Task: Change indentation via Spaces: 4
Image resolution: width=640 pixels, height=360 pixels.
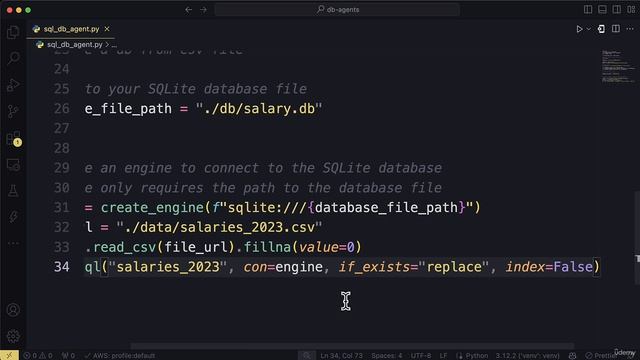Action: click(x=387, y=356)
